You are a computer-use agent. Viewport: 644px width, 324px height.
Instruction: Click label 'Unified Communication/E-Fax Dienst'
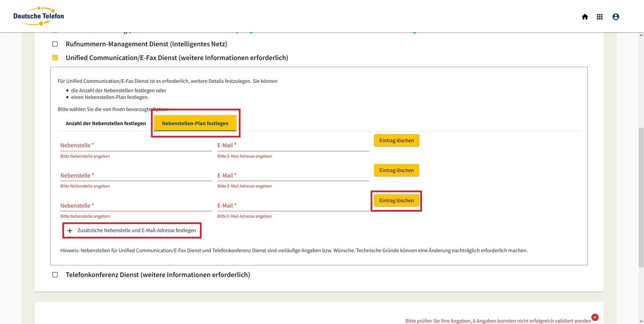[x=177, y=58]
